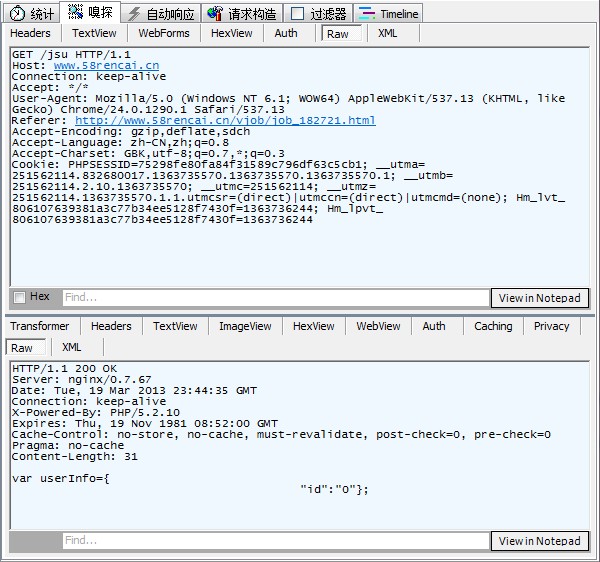Screen dimensions: 600x562
Task: Click the "id":"0"}; body text
Action: click(334, 490)
